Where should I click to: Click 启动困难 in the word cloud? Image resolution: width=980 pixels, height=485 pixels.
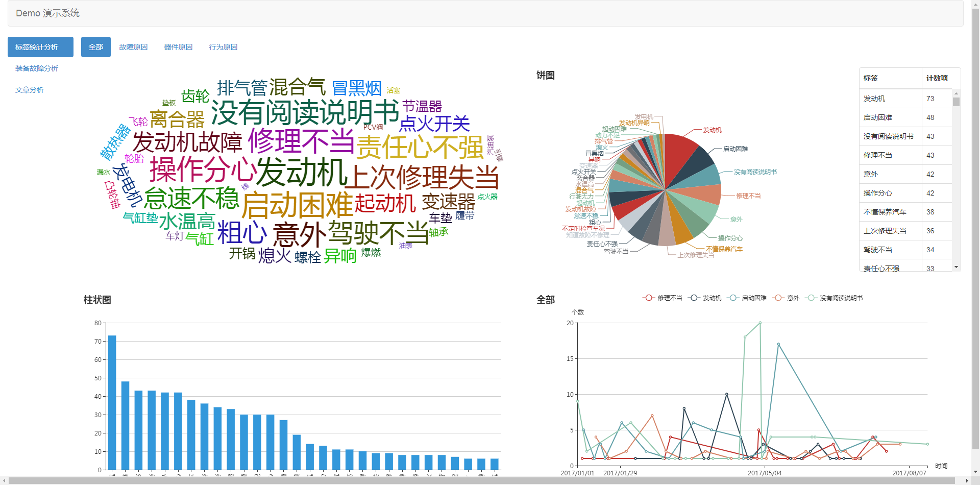tap(297, 205)
